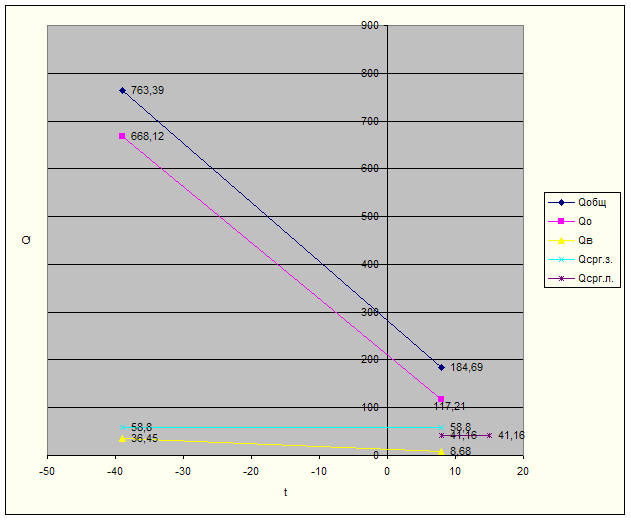Select the legend entry text Qсрг.л.
The image size is (631, 520).
(594, 279)
